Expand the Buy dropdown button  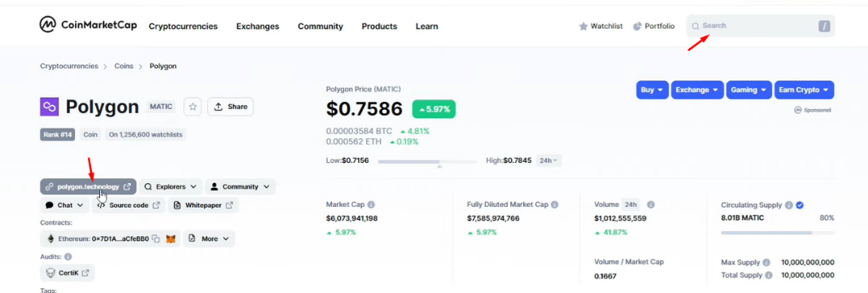click(x=652, y=90)
